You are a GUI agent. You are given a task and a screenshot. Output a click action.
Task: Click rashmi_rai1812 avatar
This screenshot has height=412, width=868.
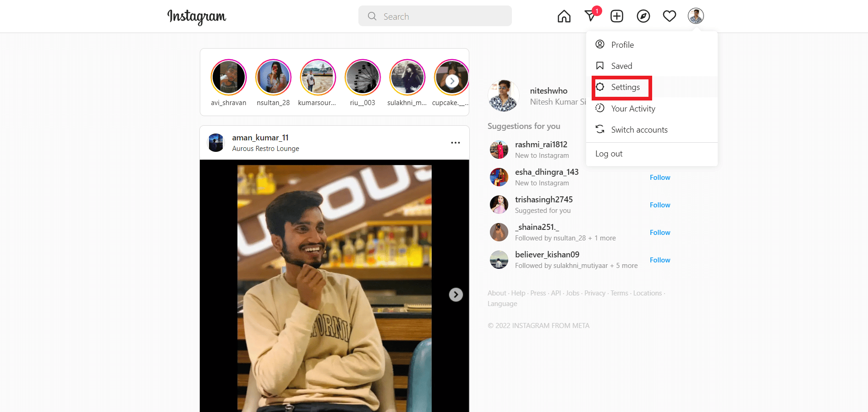(499, 150)
